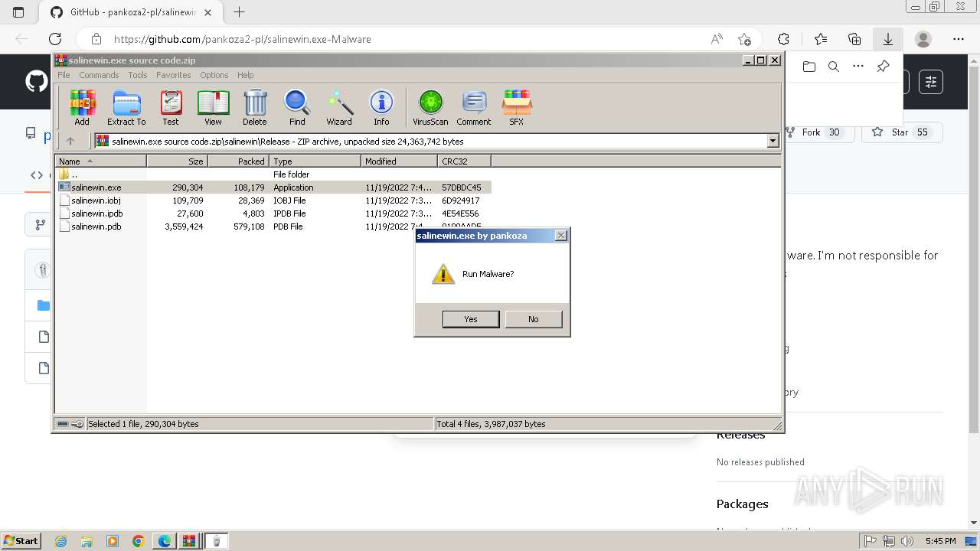
Task: Click No in Run Malware dialog
Action: (533, 319)
